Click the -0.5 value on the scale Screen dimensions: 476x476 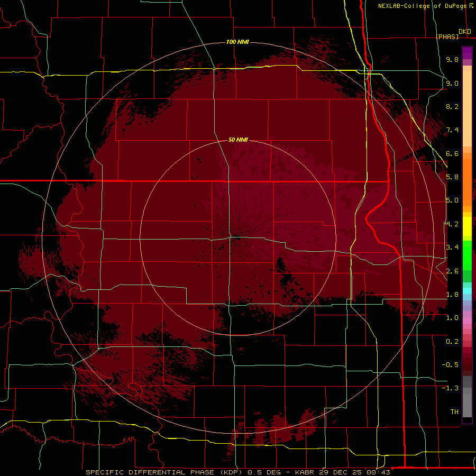click(x=450, y=365)
